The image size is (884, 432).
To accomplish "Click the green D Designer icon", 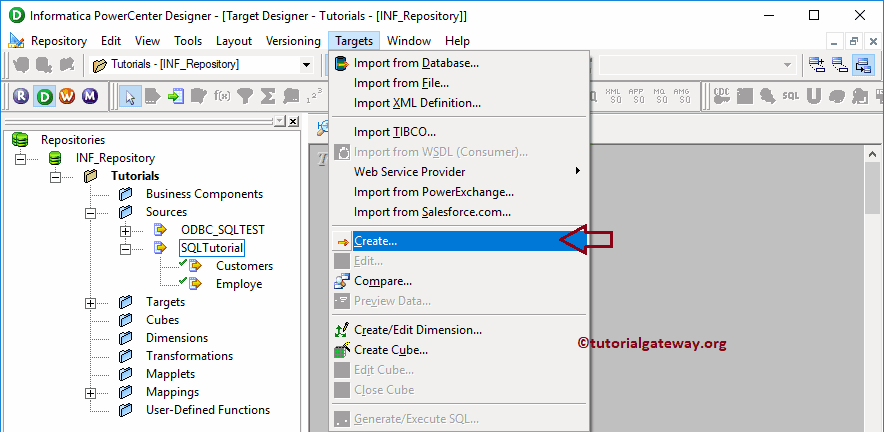I will [x=45, y=96].
